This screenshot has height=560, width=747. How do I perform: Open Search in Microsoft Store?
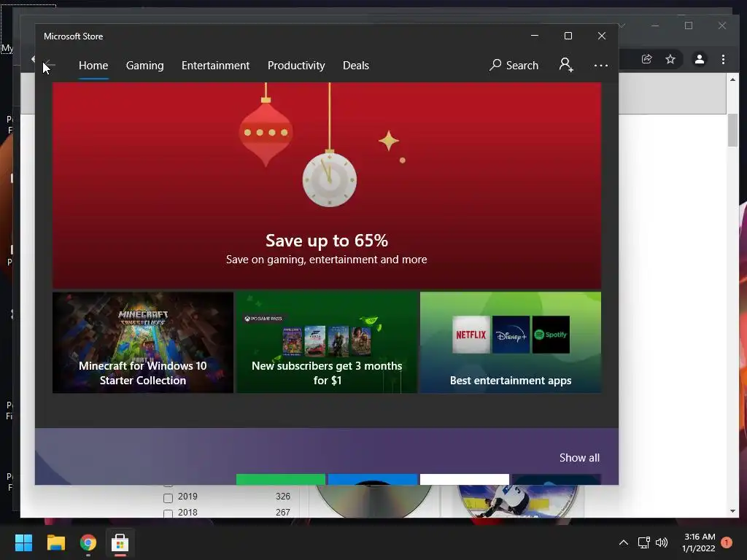[x=514, y=65]
